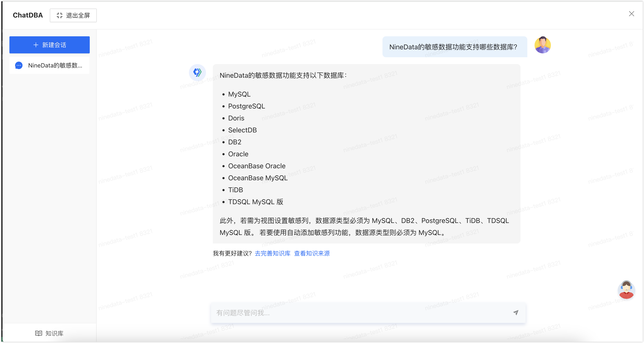Click the PostgreSQL list item

click(x=247, y=106)
